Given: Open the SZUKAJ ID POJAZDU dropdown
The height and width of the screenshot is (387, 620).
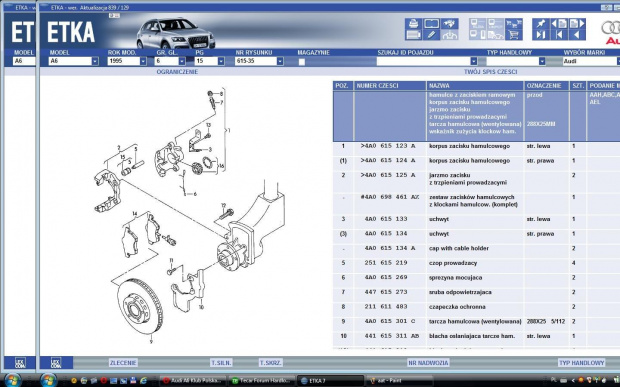Looking at the screenshot, I should click(x=474, y=61).
